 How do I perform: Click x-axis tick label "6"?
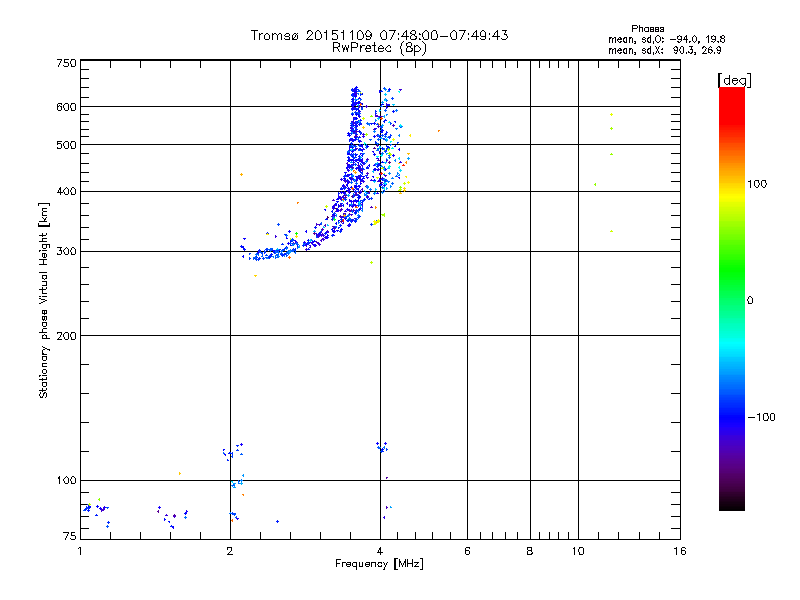[x=467, y=551]
